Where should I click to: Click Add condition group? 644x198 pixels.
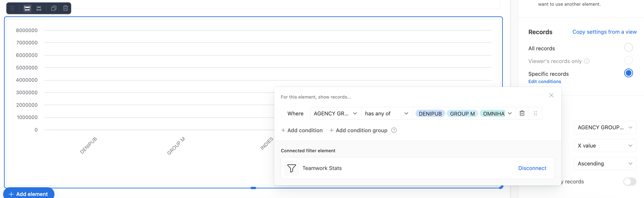tap(358, 130)
